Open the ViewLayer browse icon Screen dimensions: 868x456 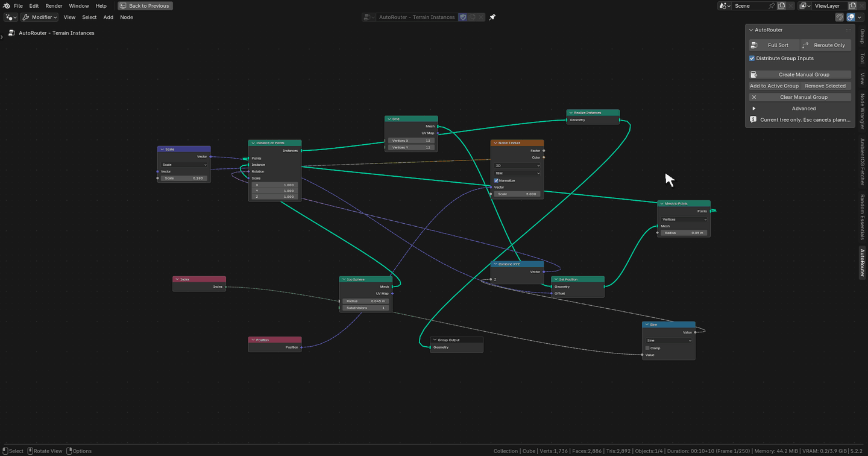click(x=805, y=5)
